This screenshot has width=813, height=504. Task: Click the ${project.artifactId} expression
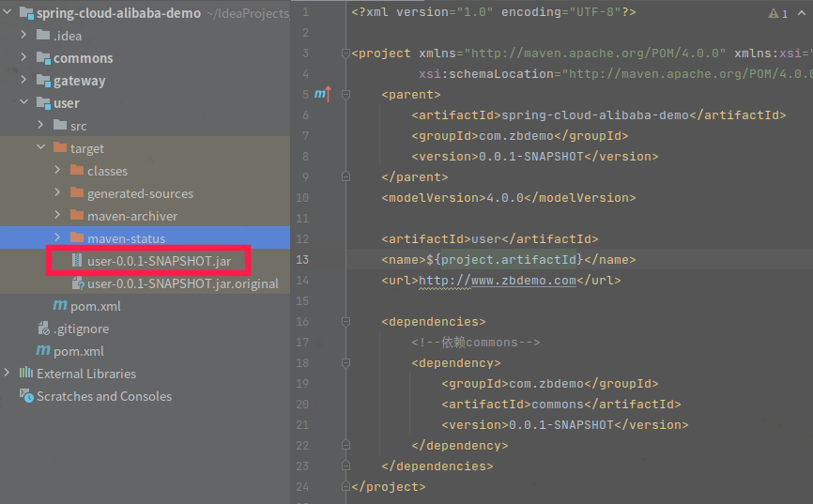point(504,259)
